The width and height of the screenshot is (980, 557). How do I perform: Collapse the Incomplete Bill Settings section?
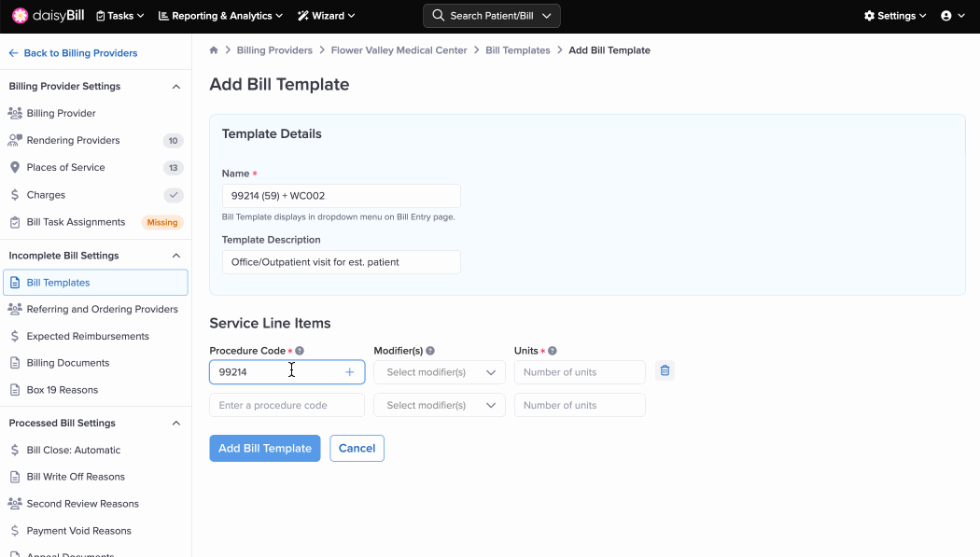click(x=176, y=256)
